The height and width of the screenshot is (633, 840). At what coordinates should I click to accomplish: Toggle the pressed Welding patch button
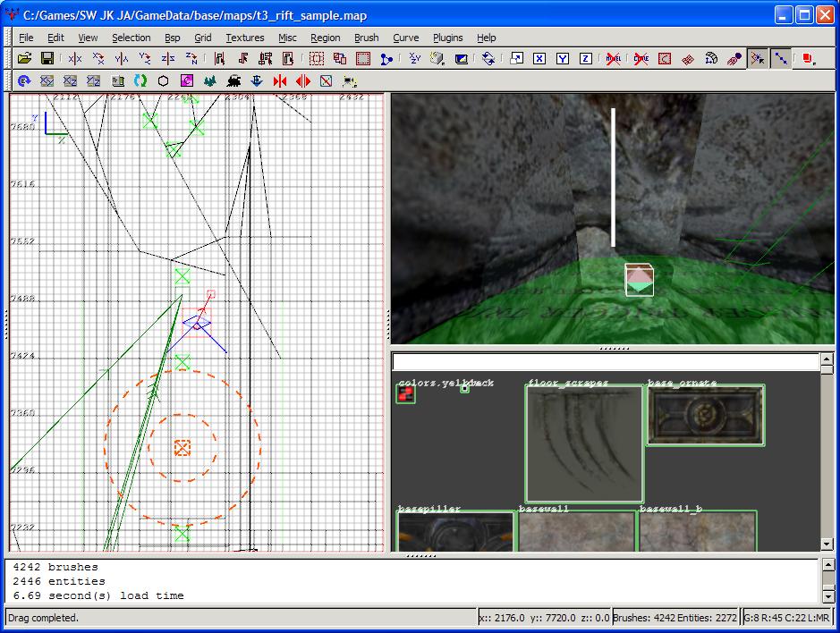tap(758, 58)
